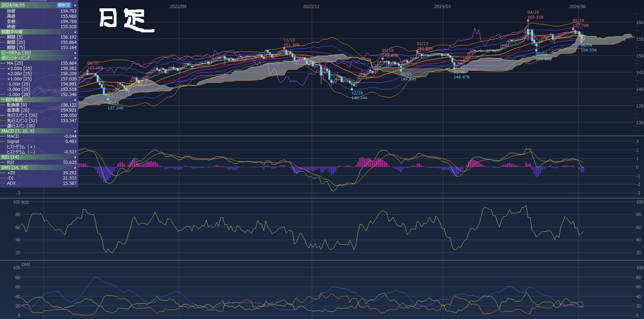Click the 2023/12 time axis label
Viewport: 644px width, 319px height.
click(x=311, y=7)
